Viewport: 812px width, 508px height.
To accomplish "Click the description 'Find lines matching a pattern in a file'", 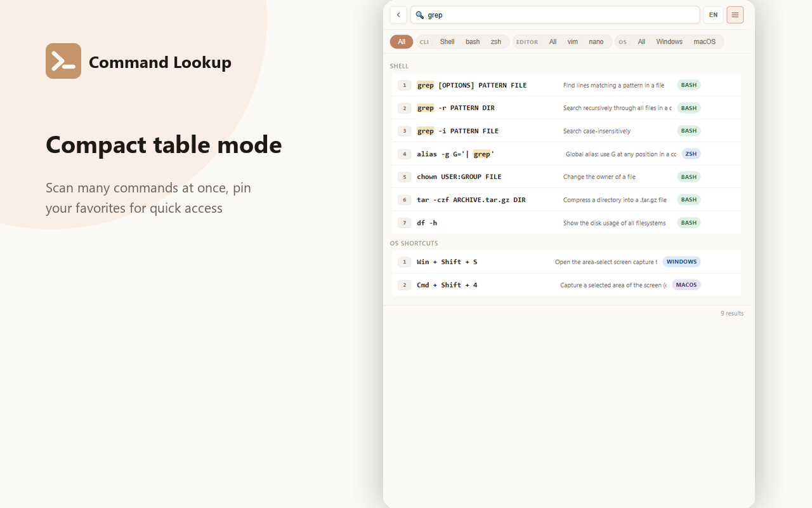I will [614, 85].
